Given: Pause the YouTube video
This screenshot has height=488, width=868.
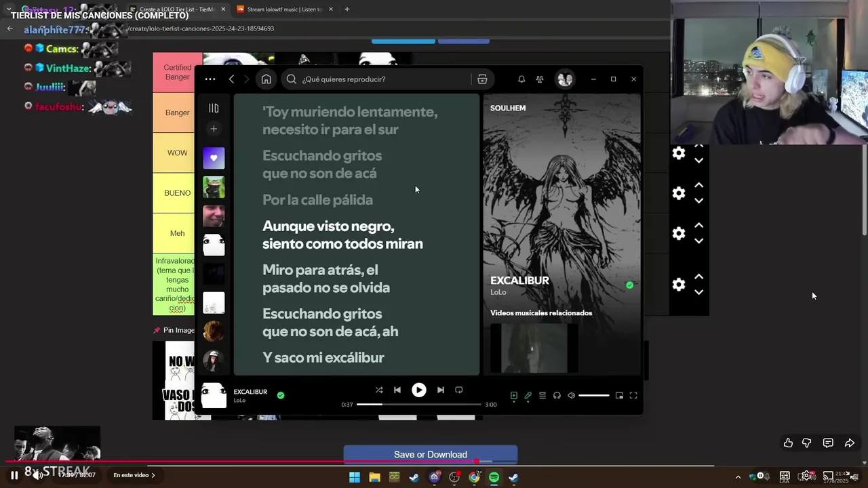Looking at the screenshot, I should pos(14,475).
